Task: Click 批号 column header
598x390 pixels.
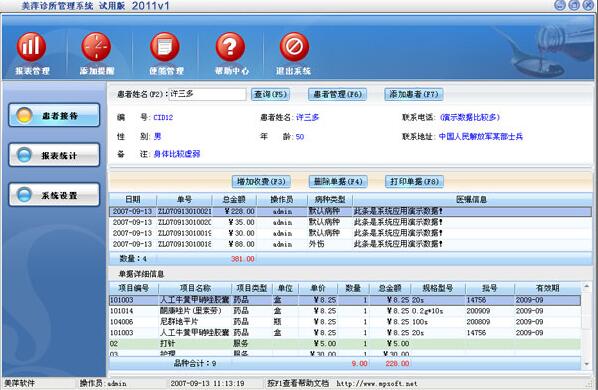Action: click(490, 288)
